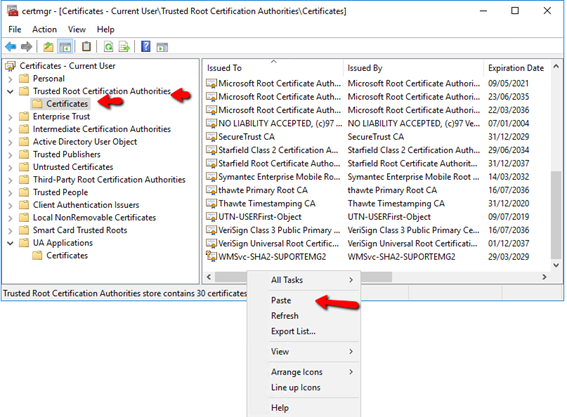
Task: Expand the Personal folder node
Action: 10,79
